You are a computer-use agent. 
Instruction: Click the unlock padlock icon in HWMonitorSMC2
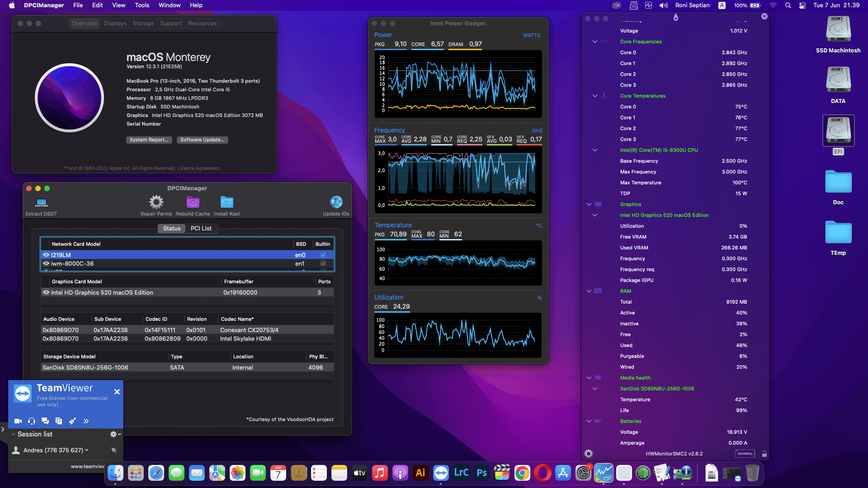[764, 454]
